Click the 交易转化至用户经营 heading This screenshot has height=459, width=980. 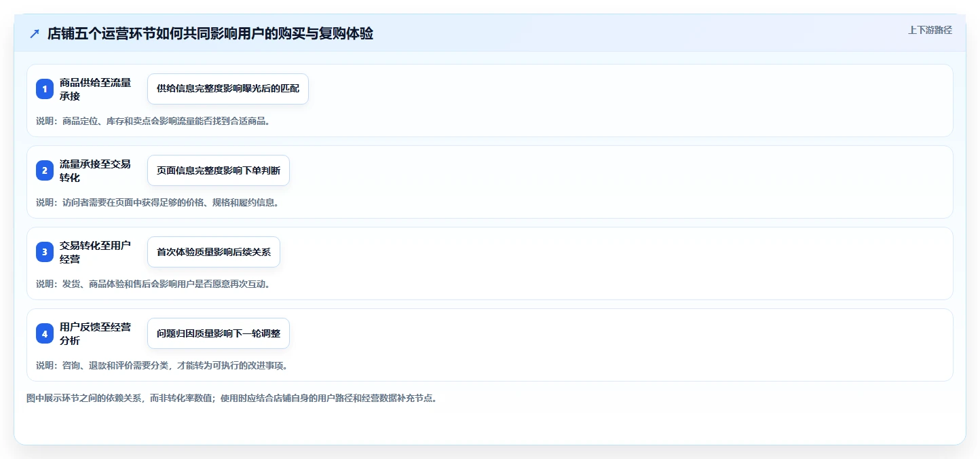pyautogui.click(x=96, y=252)
